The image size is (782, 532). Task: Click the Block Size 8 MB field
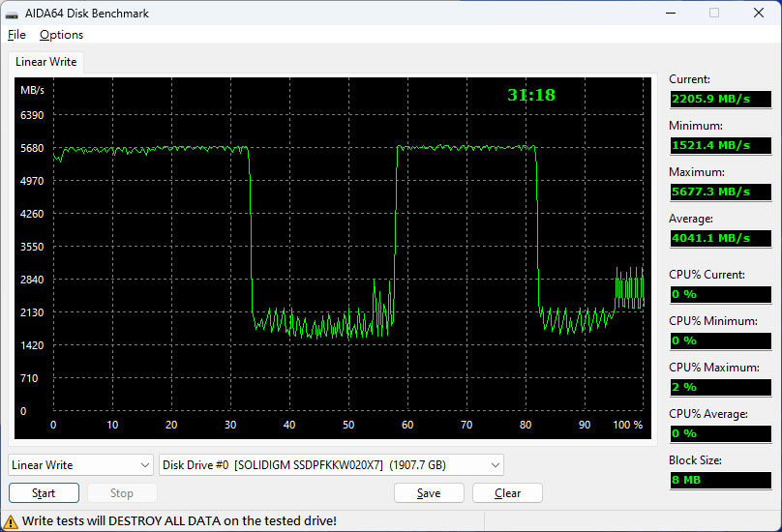click(x=721, y=480)
